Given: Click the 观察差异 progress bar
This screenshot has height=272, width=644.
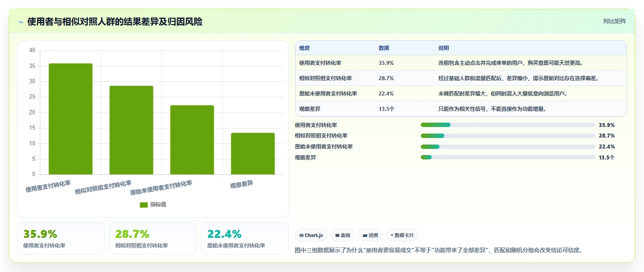Looking at the screenshot, I should [508, 157].
